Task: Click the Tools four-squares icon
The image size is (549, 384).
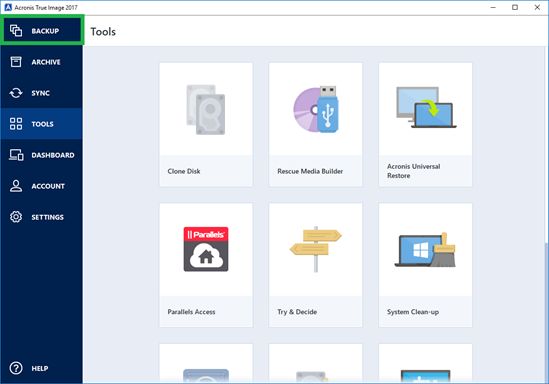Action: point(16,124)
